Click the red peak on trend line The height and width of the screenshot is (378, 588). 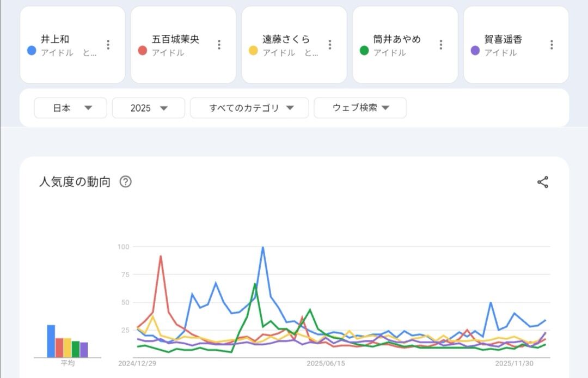[161, 256]
